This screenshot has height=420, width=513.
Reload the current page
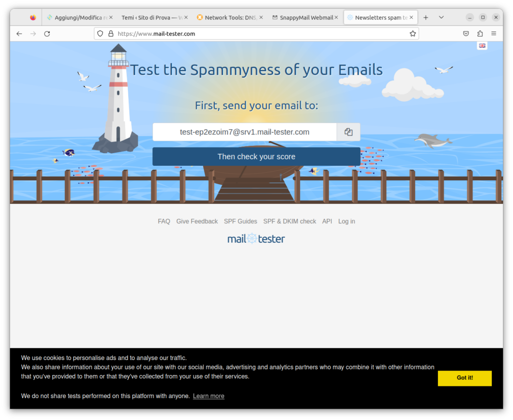click(47, 34)
